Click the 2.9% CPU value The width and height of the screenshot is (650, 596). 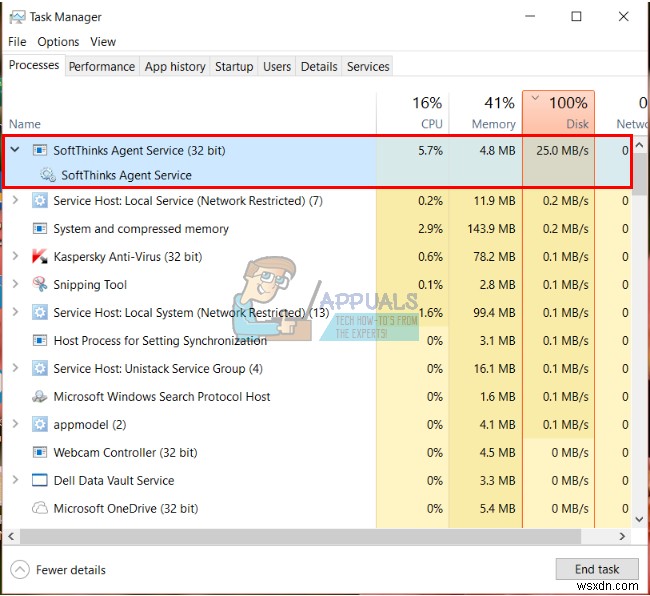pos(430,229)
